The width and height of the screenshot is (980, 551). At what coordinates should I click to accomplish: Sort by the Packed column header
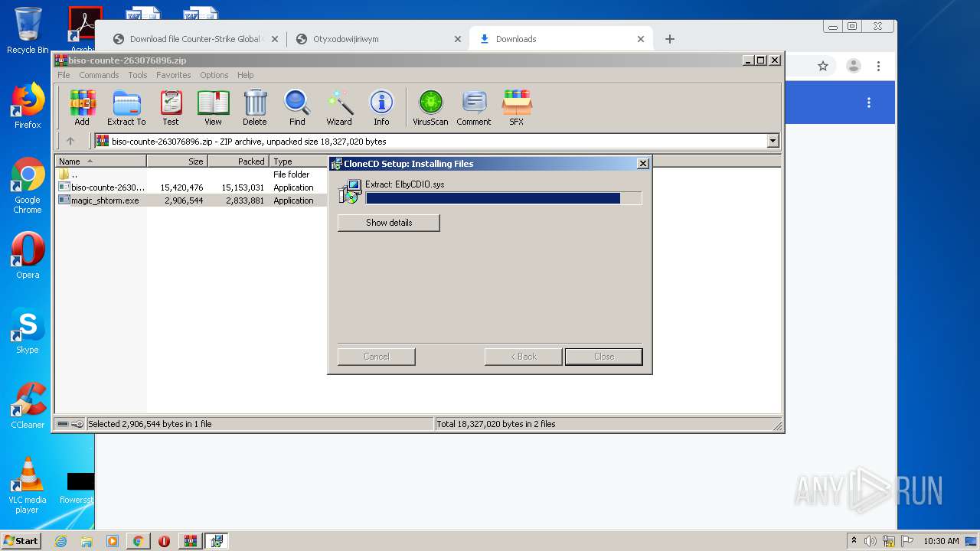pyautogui.click(x=239, y=161)
